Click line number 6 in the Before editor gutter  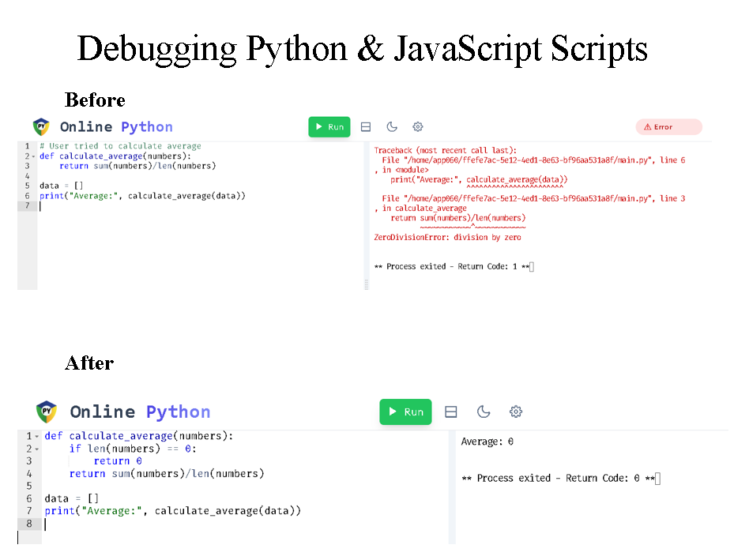26,195
